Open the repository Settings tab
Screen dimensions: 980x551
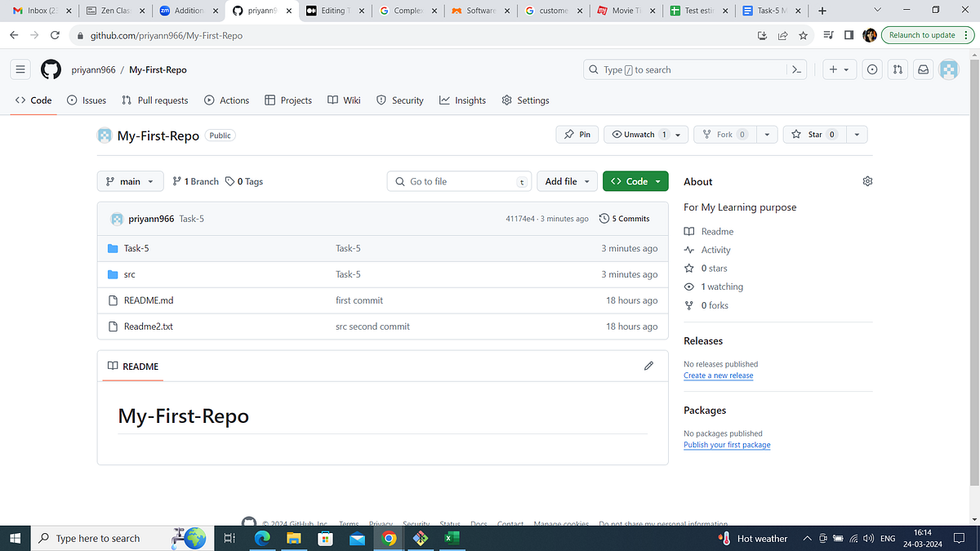click(525, 100)
